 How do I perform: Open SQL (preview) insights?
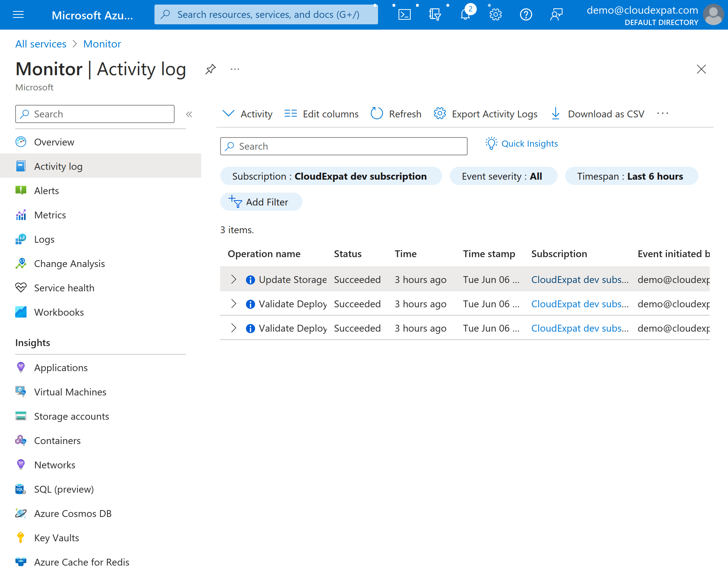(x=101, y=489)
